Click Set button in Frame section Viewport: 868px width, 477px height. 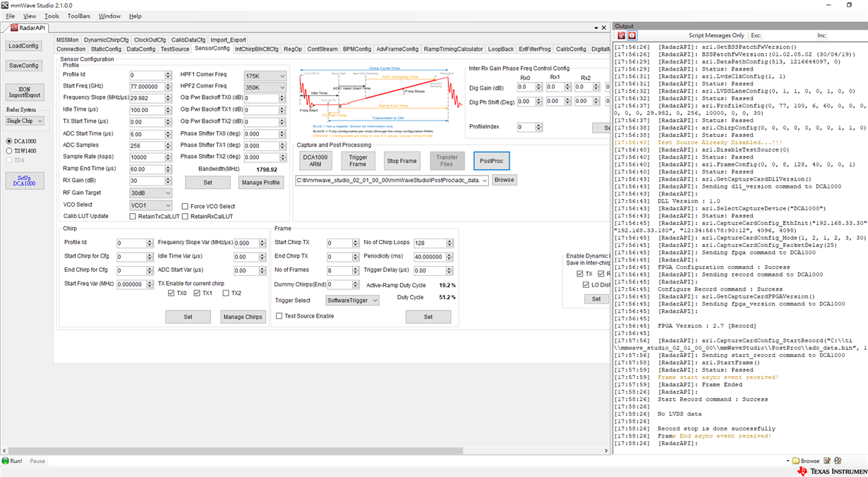tap(428, 318)
